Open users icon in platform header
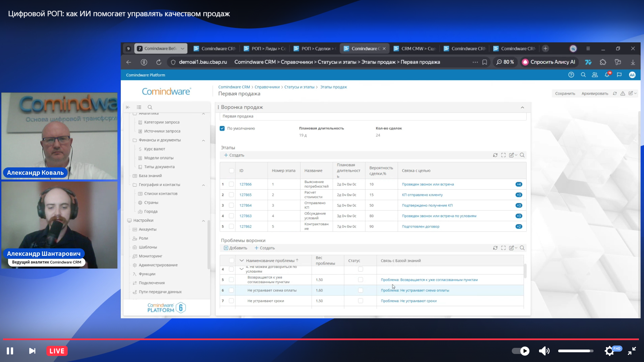Screen dimensions: 644x362 (595, 75)
